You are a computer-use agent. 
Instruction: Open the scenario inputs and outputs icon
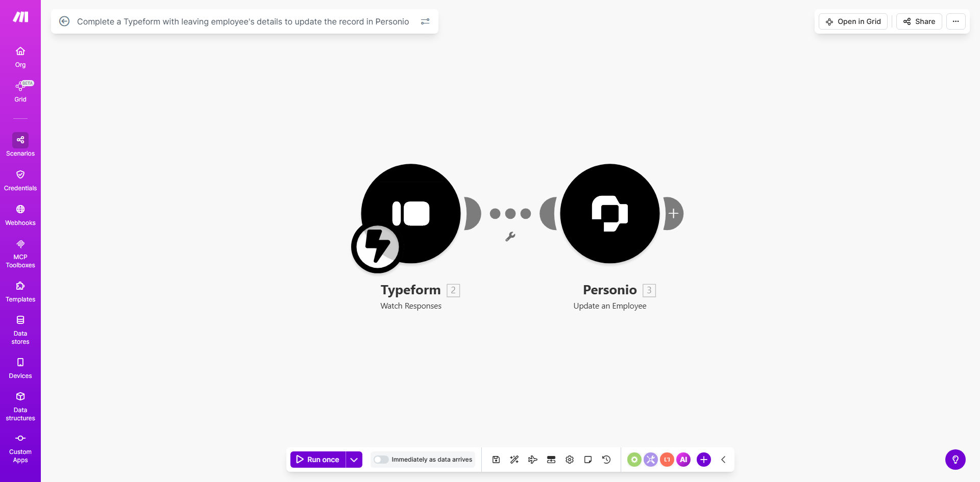click(x=551, y=460)
